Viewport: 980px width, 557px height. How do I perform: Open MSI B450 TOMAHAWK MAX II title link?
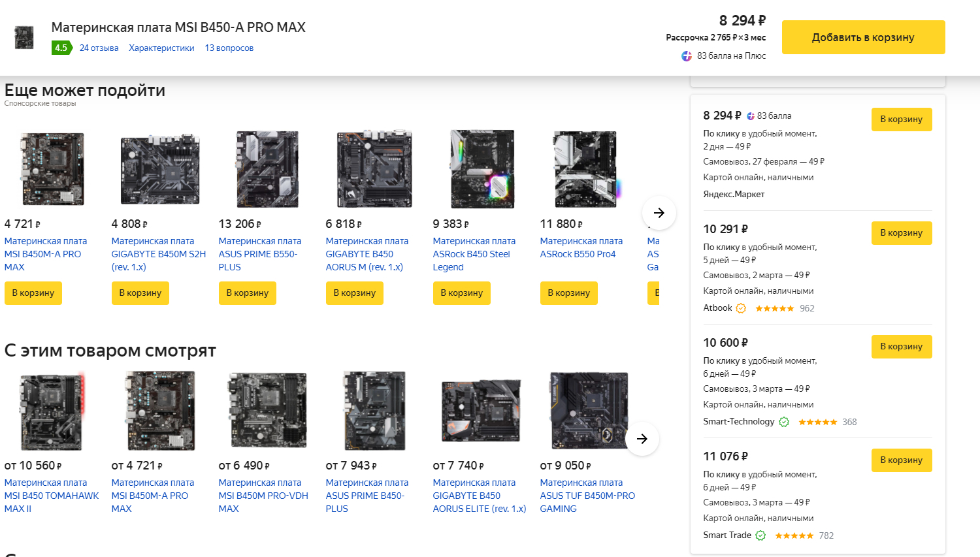(52, 496)
